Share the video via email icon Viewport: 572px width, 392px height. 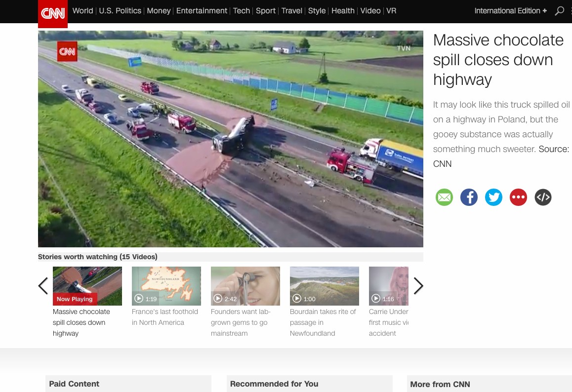pos(444,197)
